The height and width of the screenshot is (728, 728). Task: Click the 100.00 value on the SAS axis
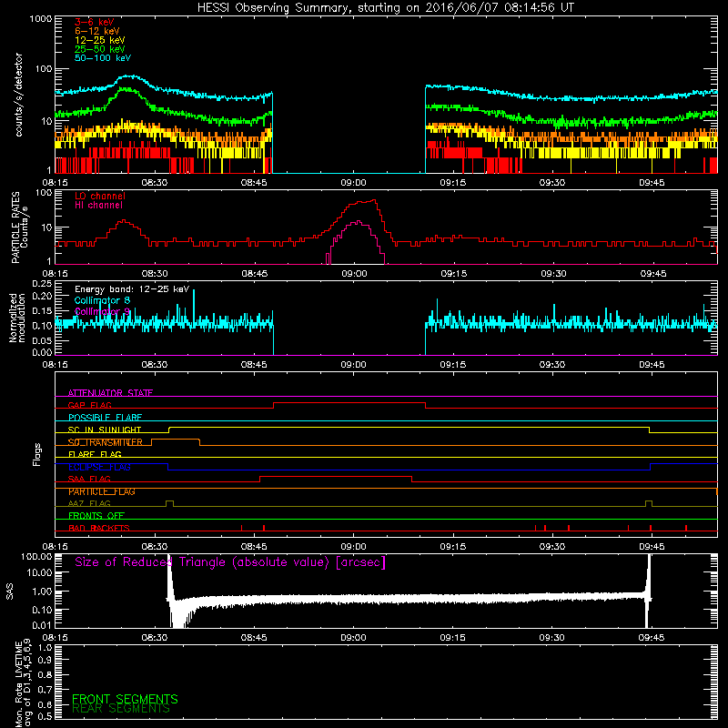tap(36, 556)
